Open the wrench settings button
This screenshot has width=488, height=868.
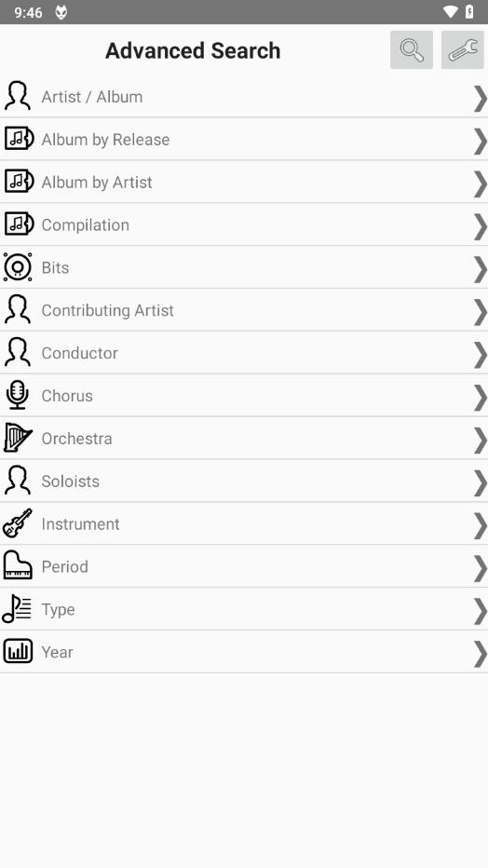coord(463,49)
